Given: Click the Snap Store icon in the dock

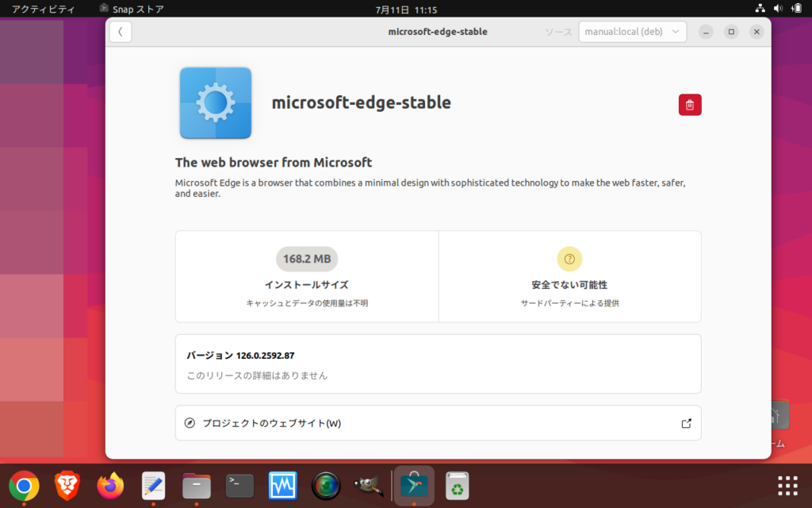Looking at the screenshot, I should (414, 486).
